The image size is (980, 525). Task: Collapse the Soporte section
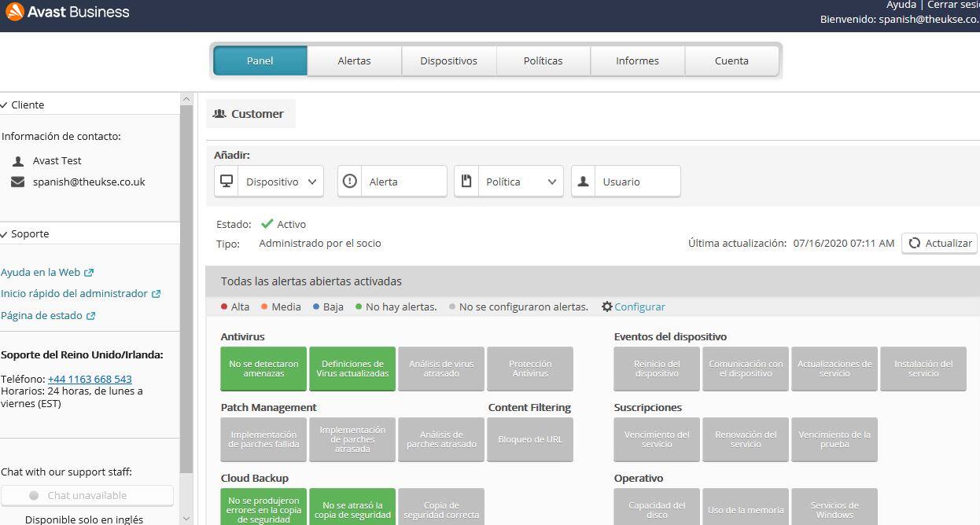tap(5, 233)
